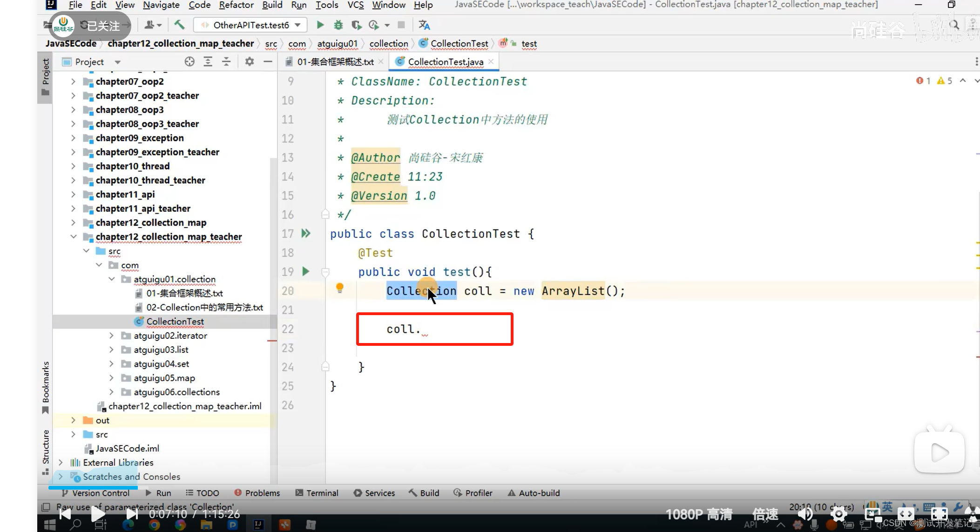The width and height of the screenshot is (980, 532).
Task: Click the green Run button in toolbar
Action: click(320, 25)
